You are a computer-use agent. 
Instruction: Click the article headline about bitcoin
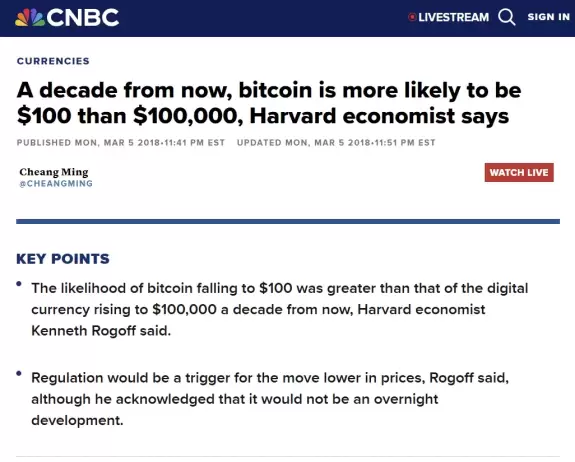tap(269, 103)
